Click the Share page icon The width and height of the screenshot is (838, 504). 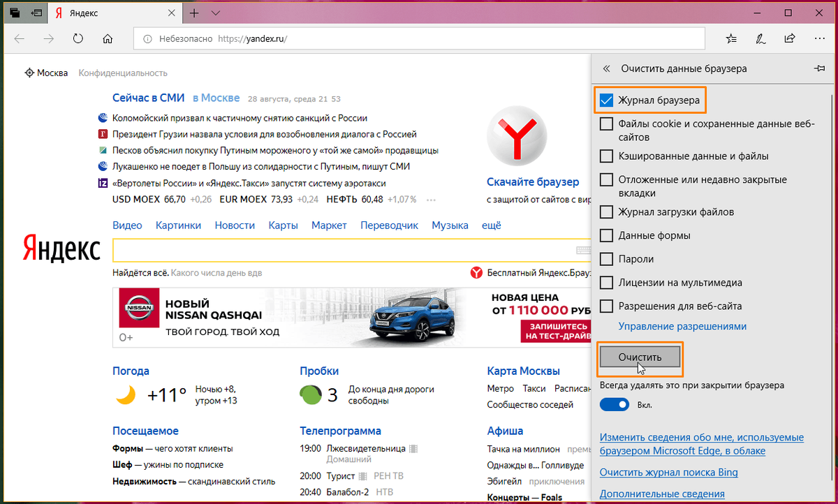(790, 38)
